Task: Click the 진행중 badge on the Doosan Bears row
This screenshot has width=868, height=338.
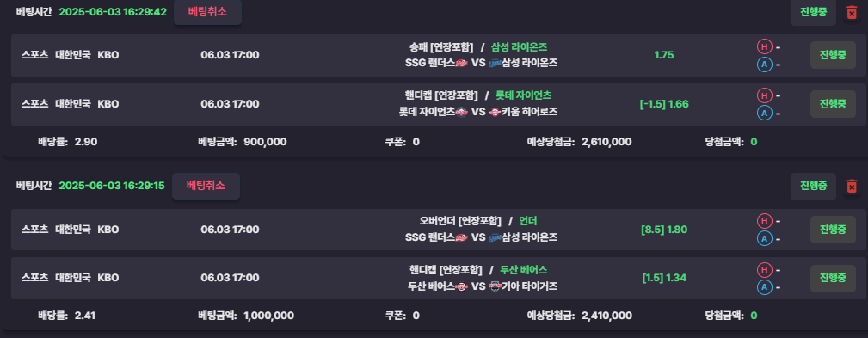Action: pyautogui.click(x=833, y=279)
